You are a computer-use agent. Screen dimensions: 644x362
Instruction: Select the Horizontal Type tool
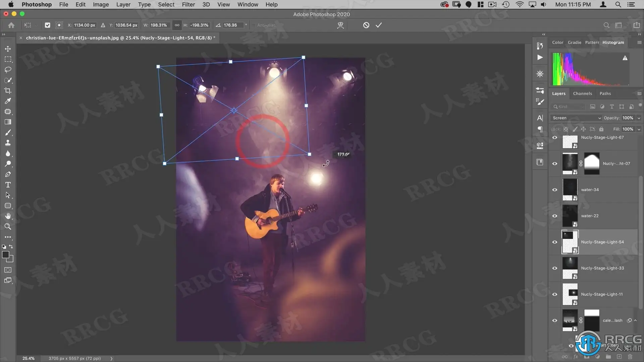coord(8,185)
